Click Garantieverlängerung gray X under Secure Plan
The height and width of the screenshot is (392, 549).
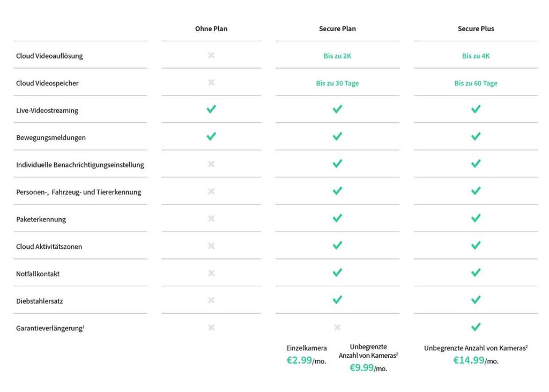coord(337,327)
